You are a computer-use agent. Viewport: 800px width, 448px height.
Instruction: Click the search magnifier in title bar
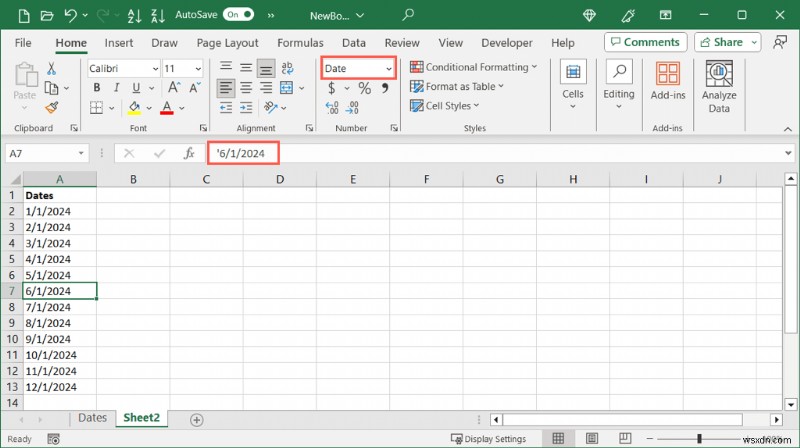408,15
